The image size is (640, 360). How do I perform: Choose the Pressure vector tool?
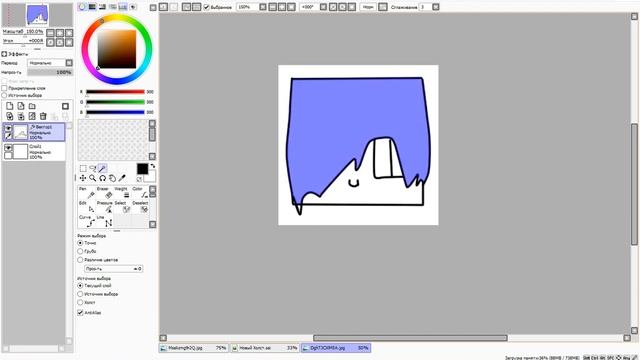point(104,207)
